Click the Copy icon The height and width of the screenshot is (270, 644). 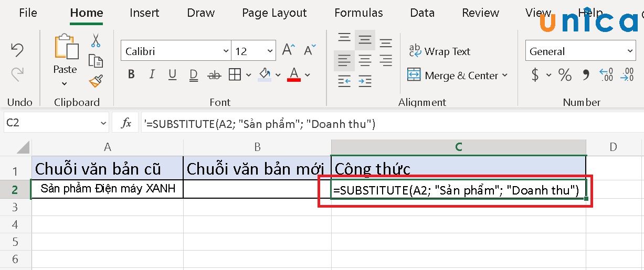pos(96,61)
